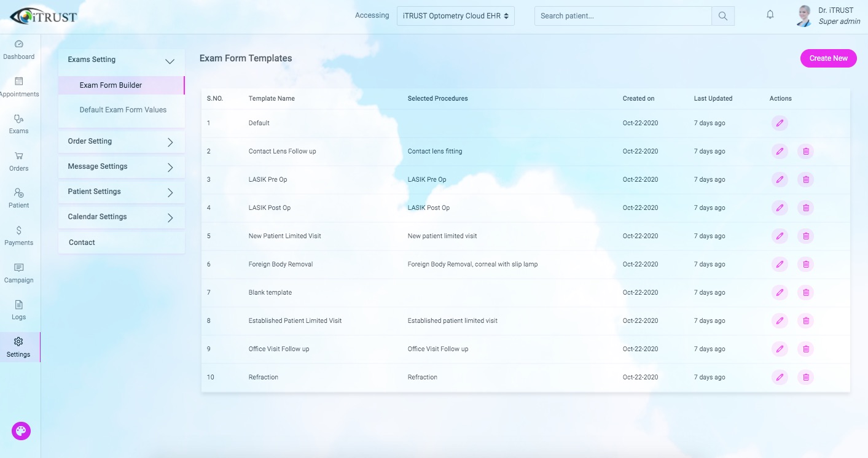Click the Search patient input field
The image size is (868, 458).
(x=620, y=15)
